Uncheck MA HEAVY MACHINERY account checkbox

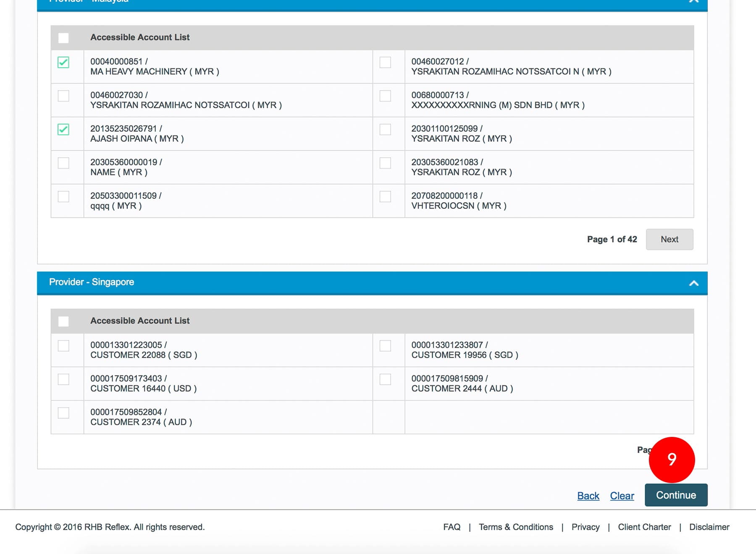(63, 63)
